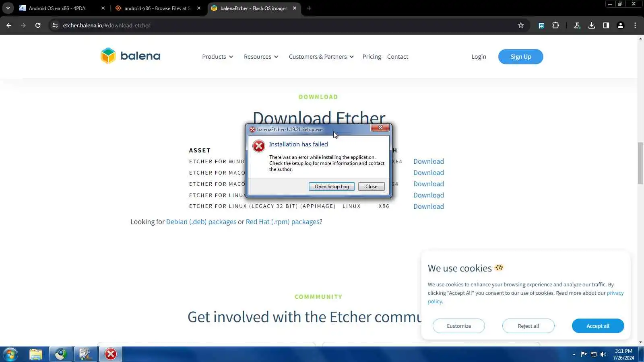Open the site information icon in the address bar
644x362 pixels.
[x=55, y=25]
